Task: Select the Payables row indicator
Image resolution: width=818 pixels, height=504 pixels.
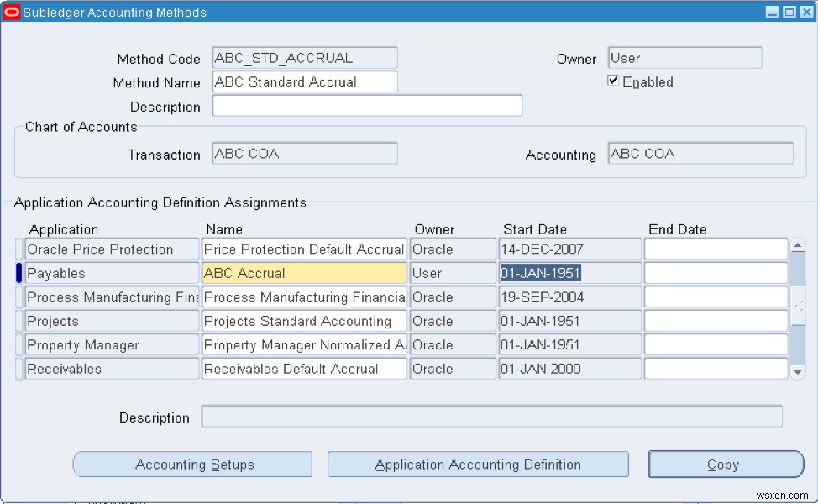Action: [19, 273]
